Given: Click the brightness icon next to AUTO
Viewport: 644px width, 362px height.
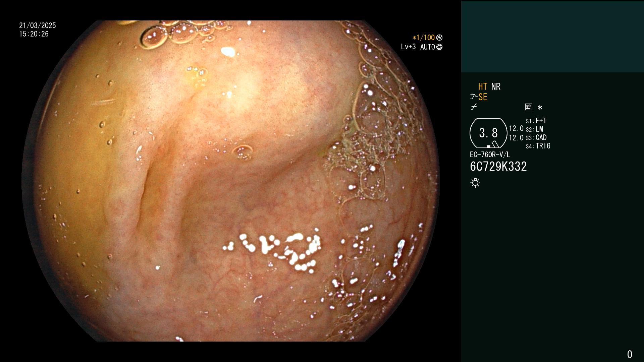Looking at the screenshot, I should point(439,47).
